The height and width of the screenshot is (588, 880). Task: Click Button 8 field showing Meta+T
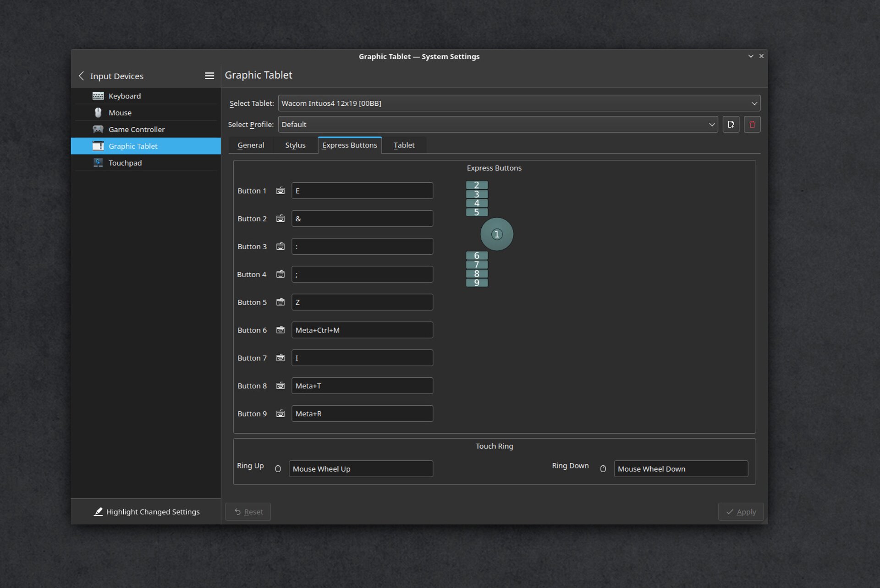click(x=362, y=386)
